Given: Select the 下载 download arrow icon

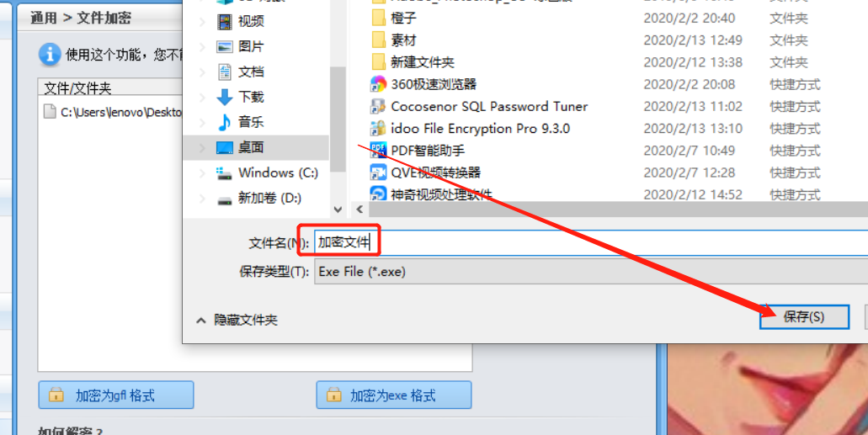Looking at the screenshot, I should 224,97.
